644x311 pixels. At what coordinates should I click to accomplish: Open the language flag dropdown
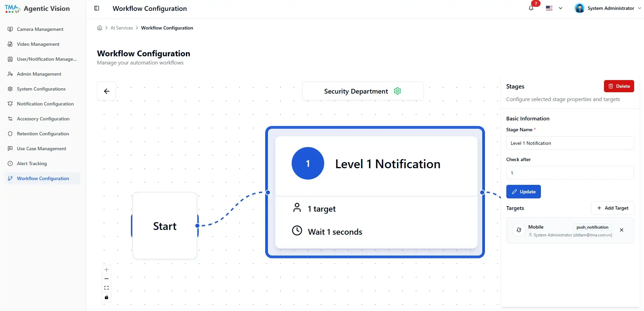(554, 8)
